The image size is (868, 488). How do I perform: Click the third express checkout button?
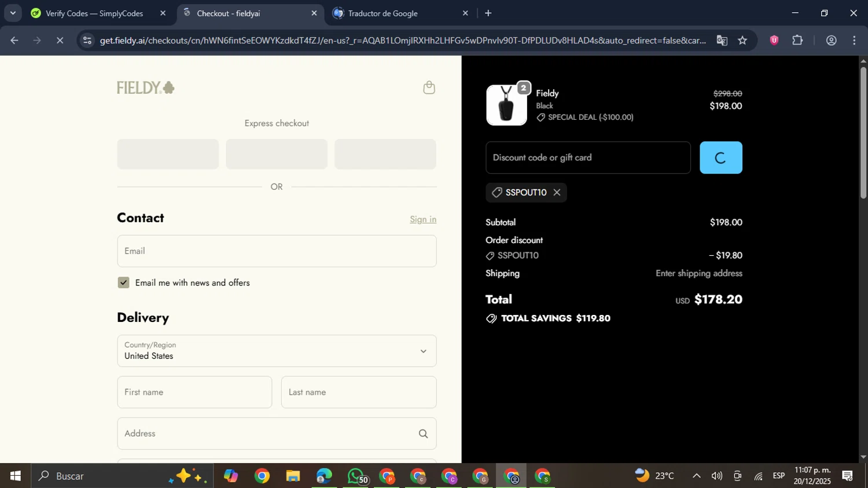pyautogui.click(x=385, y=154)
